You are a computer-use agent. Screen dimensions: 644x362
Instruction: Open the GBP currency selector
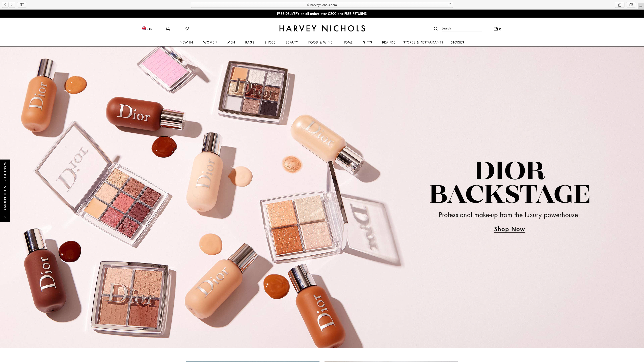coord(148,29)
